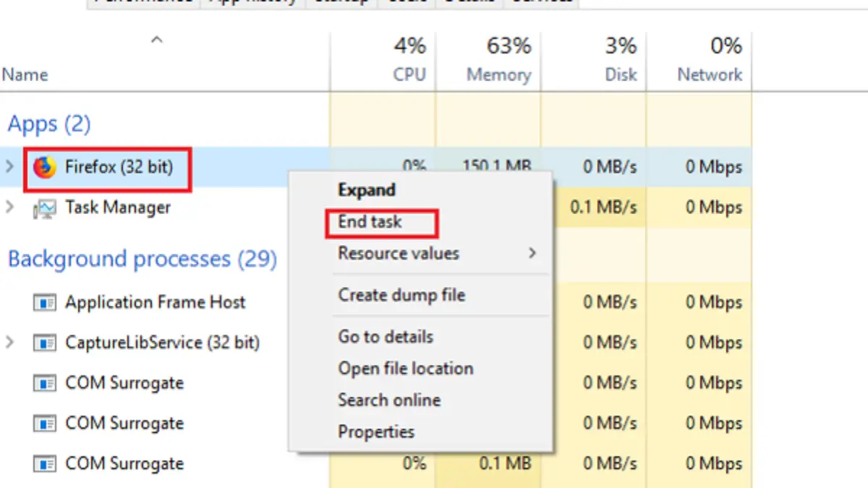Screen dimensions: 868x488
Task: Click the CaptureLibService process icon
Action: 45,343
